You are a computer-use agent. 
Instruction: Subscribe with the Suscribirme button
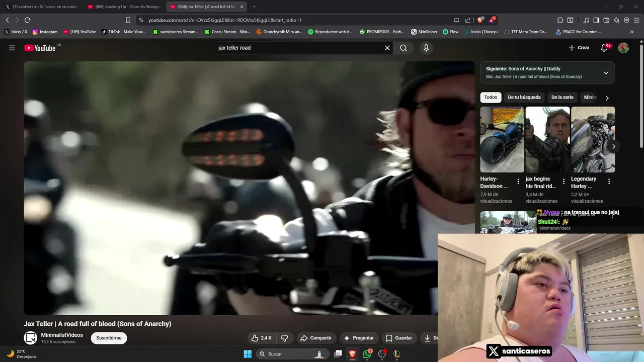(109, 338)
